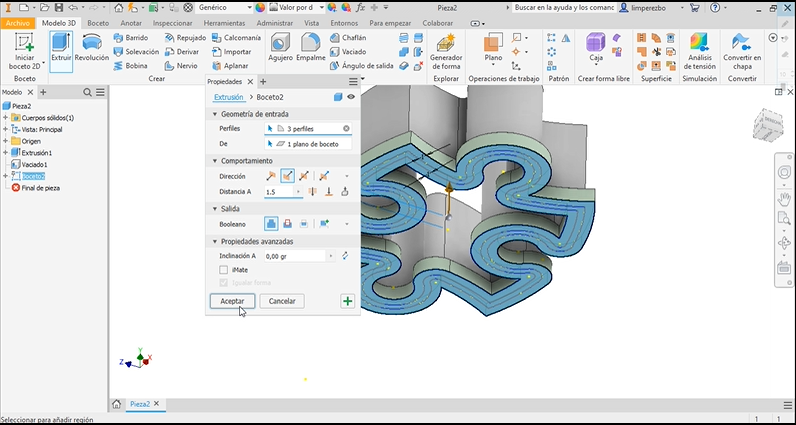Click the Perfiles selection field

click(x=308, y=129)
